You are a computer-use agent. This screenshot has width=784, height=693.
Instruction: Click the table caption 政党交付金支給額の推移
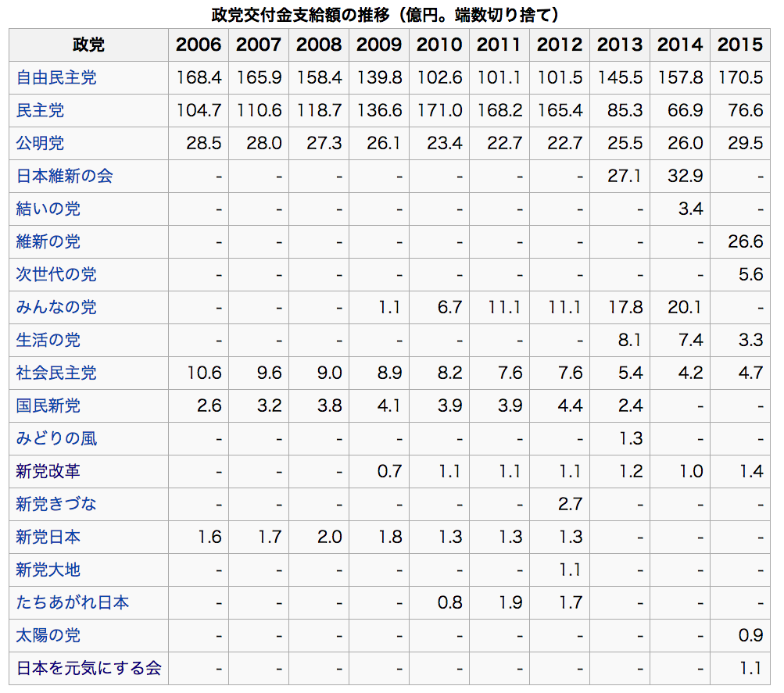coord(300,15)
